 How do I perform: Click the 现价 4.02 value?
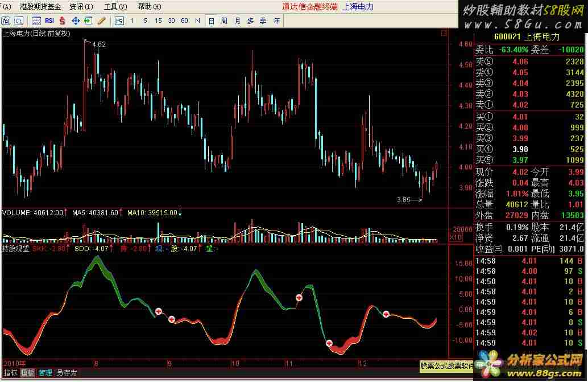tap(520, 172)
